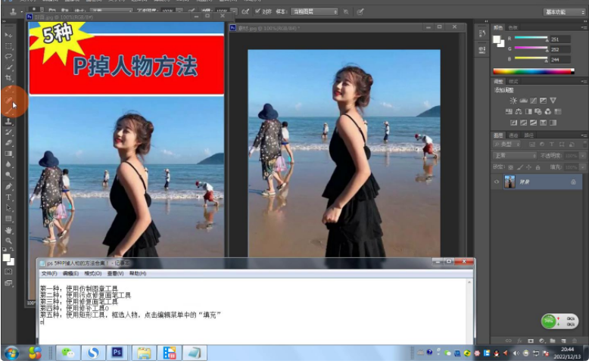Viewport: 589px width, 364px height.
Task: Select the History Brush tool
Action: point(8,132)
